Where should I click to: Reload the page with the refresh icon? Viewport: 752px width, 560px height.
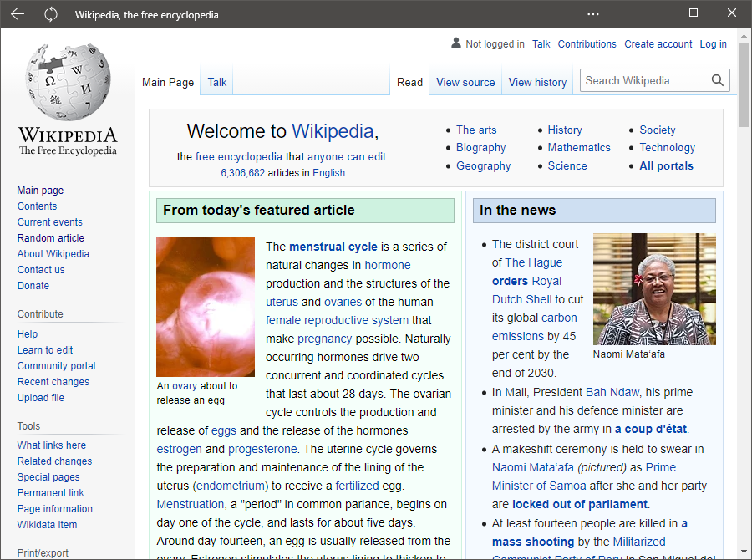50,13
